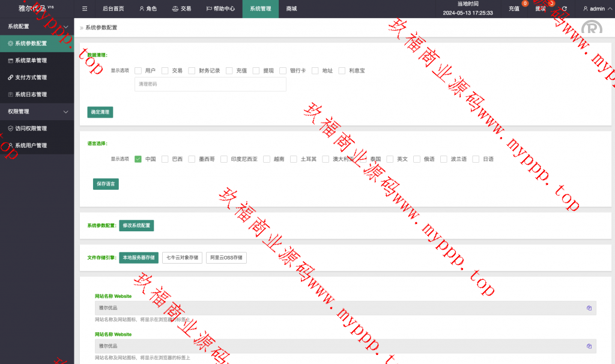Open the 帮助中心 top menu
The width and height of the screenshot is (615, 364).
(220, 9)
